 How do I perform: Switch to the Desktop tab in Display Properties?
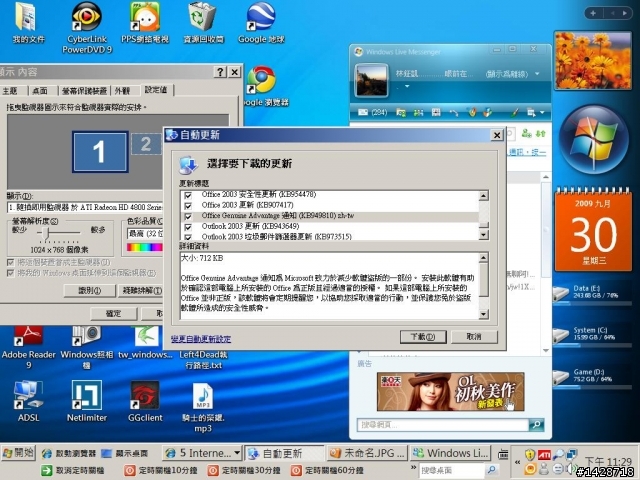tap(40, 91)
